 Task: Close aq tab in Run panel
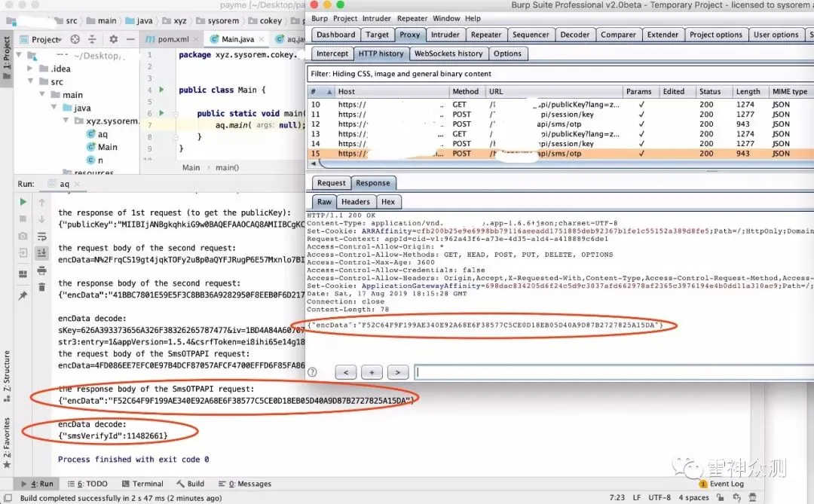click(77, 184)
